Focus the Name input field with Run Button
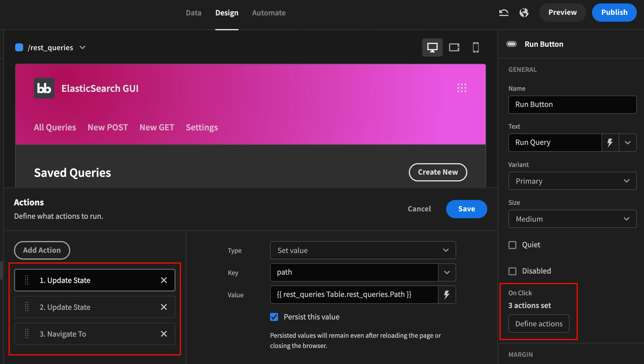644x364 pixels. [572, 104]
